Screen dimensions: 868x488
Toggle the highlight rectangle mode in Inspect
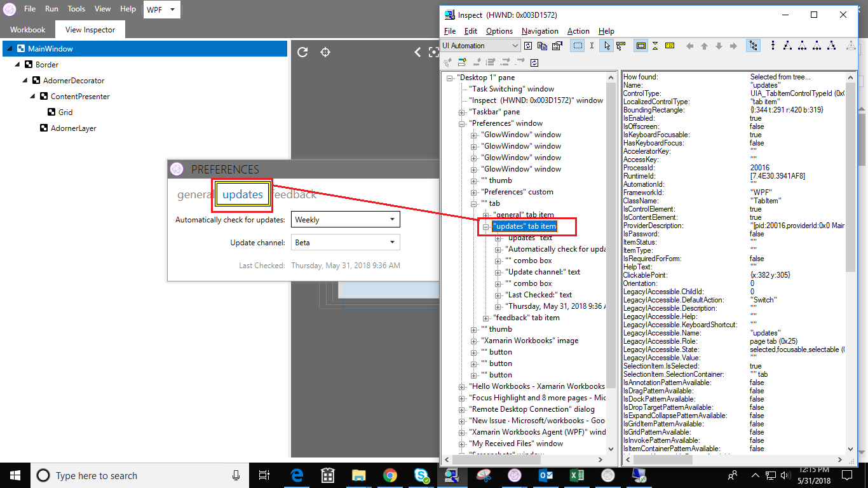[641, 45]
